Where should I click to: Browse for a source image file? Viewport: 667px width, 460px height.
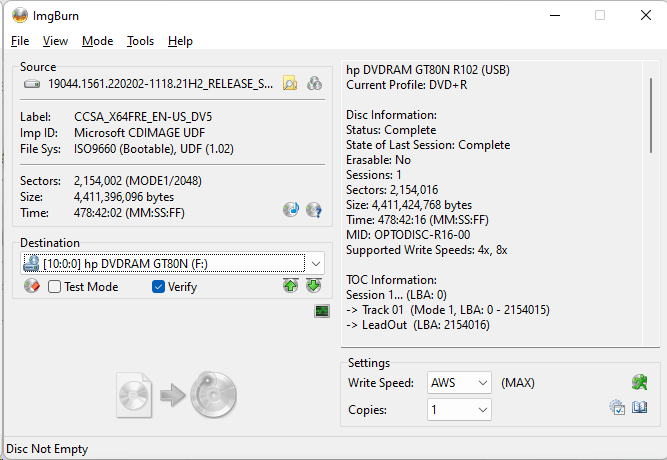[x=290, y=84]
